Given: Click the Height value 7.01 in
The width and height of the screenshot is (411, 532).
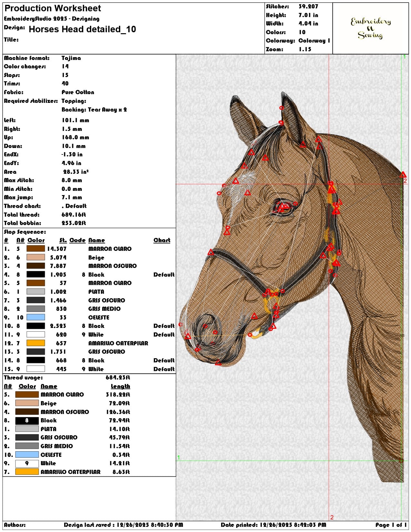Looking at the screenshot, I should pyautogui.click(x=308, y=15).
